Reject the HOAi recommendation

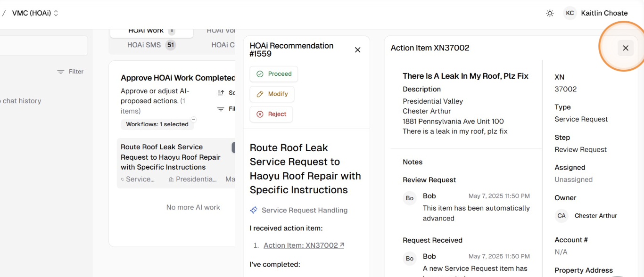click(271, 114)
